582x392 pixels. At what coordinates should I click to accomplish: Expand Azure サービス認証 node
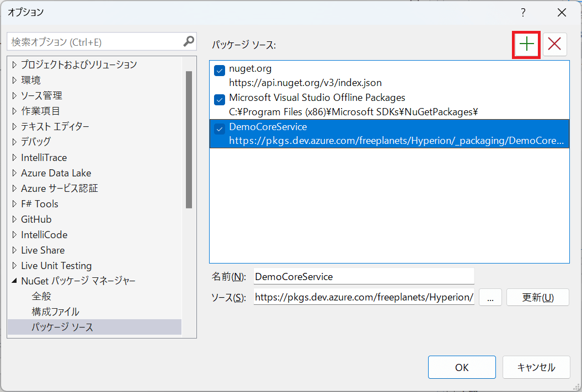tap(14, 189)
